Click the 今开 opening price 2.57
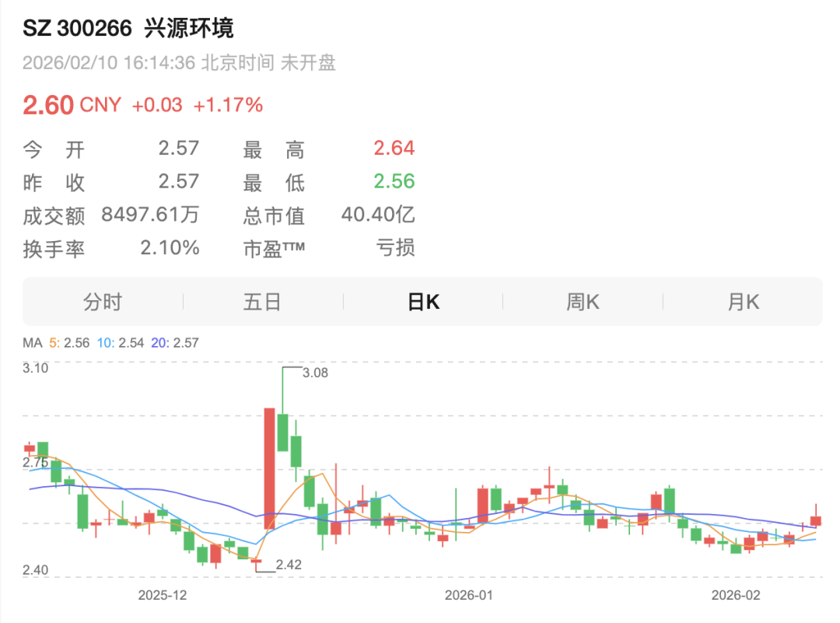Viewport: 840px width, 623px height. click(178, 148)
